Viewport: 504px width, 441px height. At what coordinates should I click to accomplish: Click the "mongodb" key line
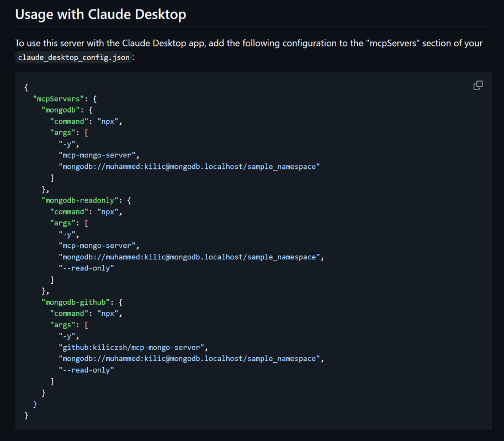click(67, 110)
